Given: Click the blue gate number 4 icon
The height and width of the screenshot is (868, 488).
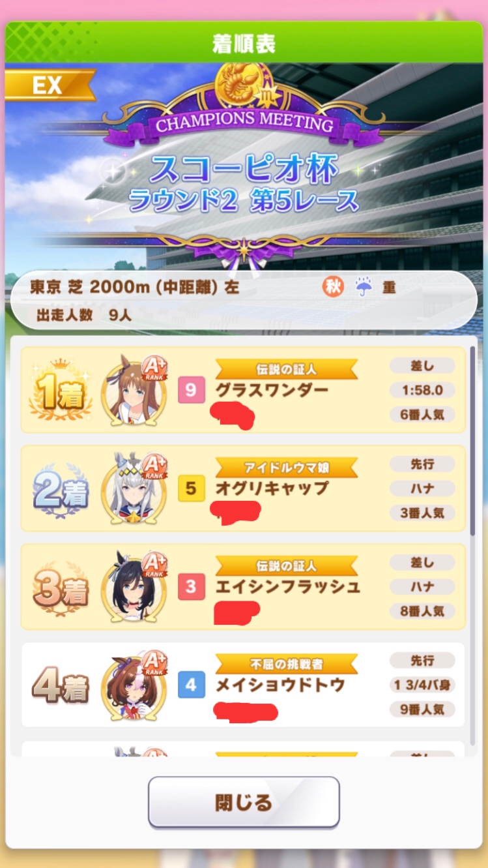Looking at the screenshot, I should tap(191, 685).
